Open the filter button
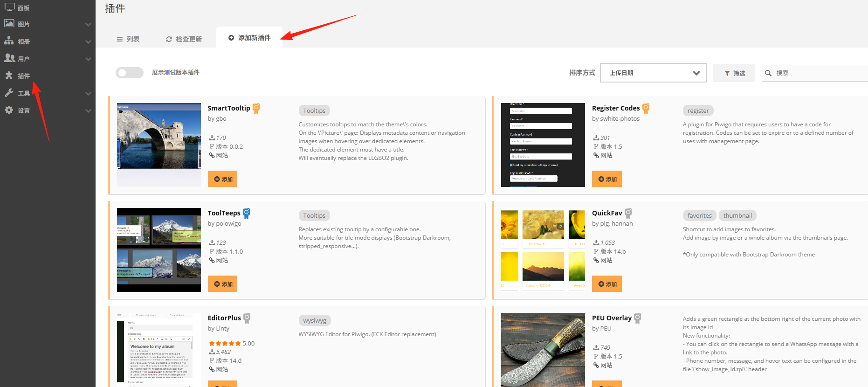 coord(734,73)
